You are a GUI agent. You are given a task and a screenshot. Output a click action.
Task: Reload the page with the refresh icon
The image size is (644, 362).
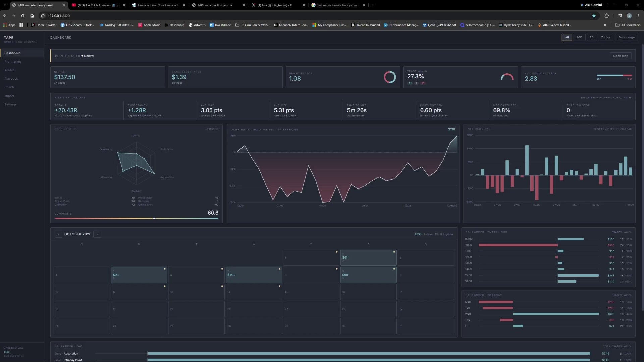click(x=23, y=16)
